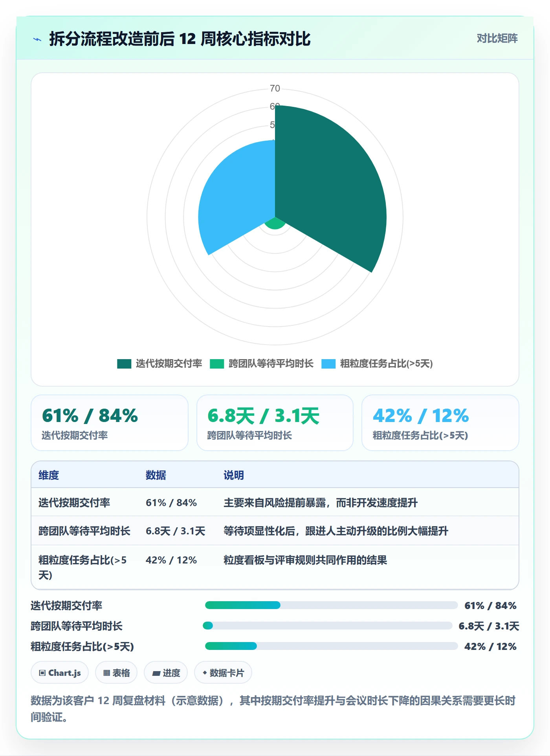This screenshot has width=550, height=756.
Task: Select the 6.8天 / 3.1天 data card
Action: click(275, 423)
